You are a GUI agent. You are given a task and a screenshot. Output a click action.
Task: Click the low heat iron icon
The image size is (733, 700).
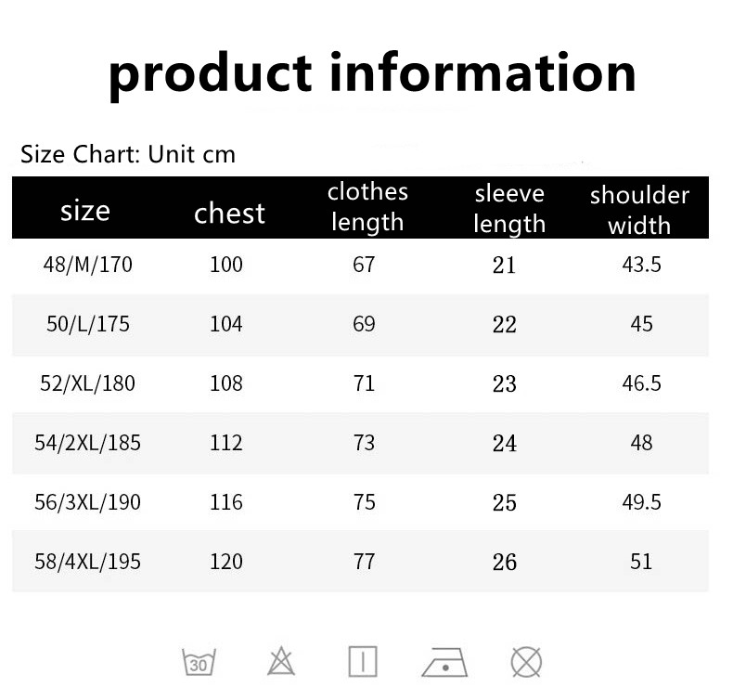pyautogui.click(x=444, y=662)
